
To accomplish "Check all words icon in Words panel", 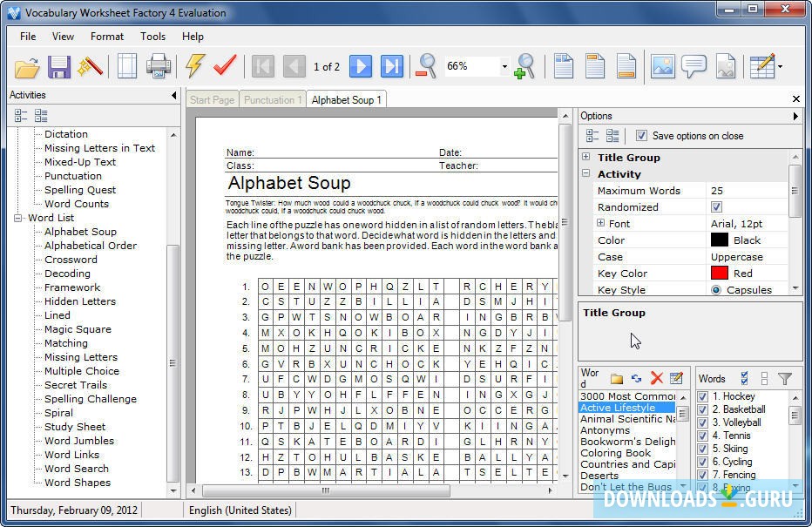I will pyautogui.click(x=744, y=379).
